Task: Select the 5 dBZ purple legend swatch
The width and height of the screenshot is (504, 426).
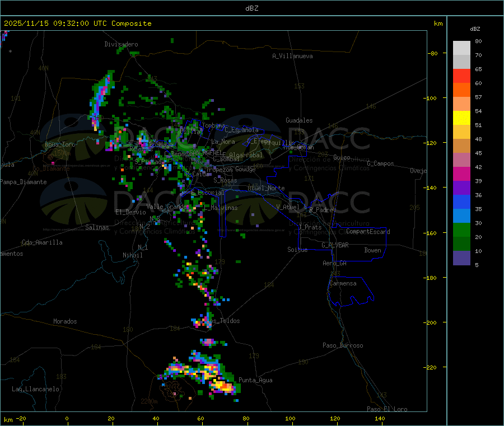Action: 461,258
